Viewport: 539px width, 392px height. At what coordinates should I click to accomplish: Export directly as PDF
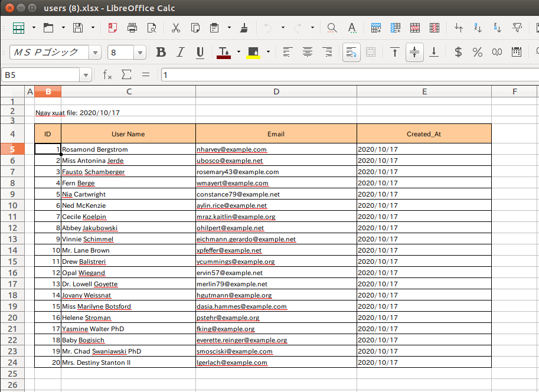click(x=112, y=28)
